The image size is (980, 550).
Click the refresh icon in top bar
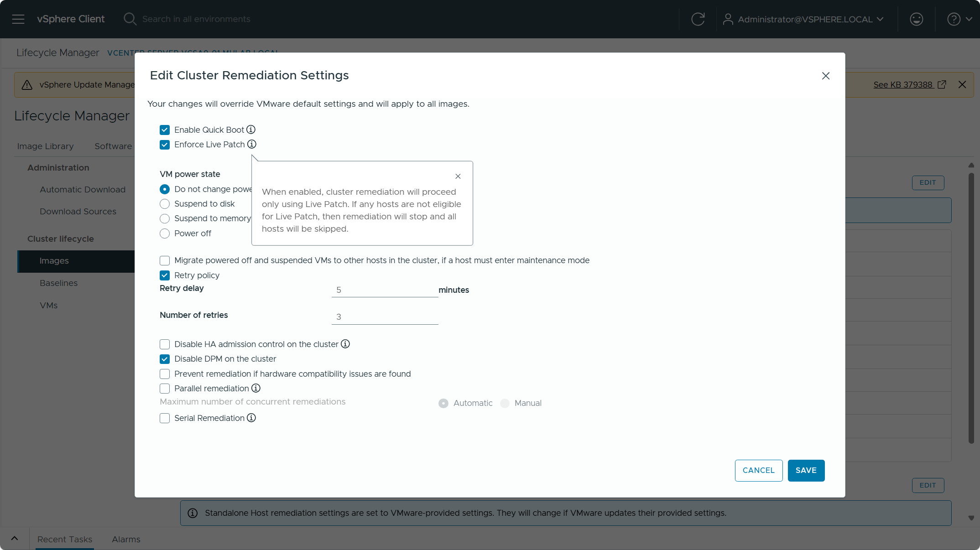pos(698,19)
